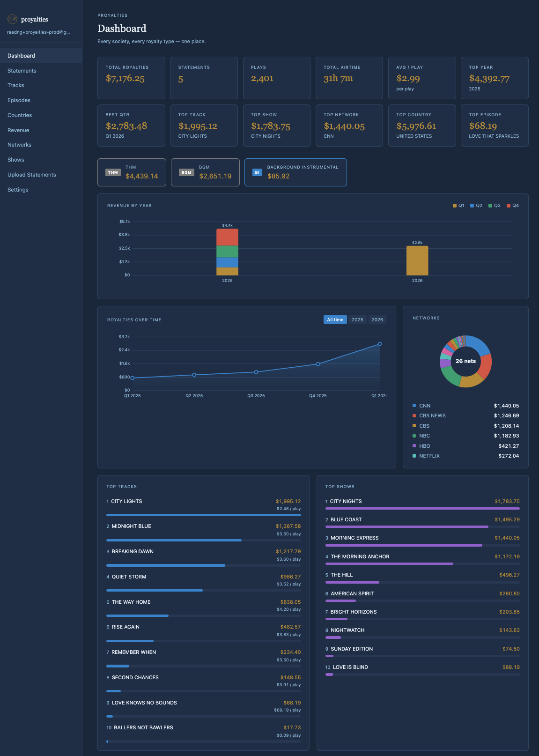Viewport: 539px width, 756px height.
Task: Open Dashboard in the sidebar
Action: point(41,56)
